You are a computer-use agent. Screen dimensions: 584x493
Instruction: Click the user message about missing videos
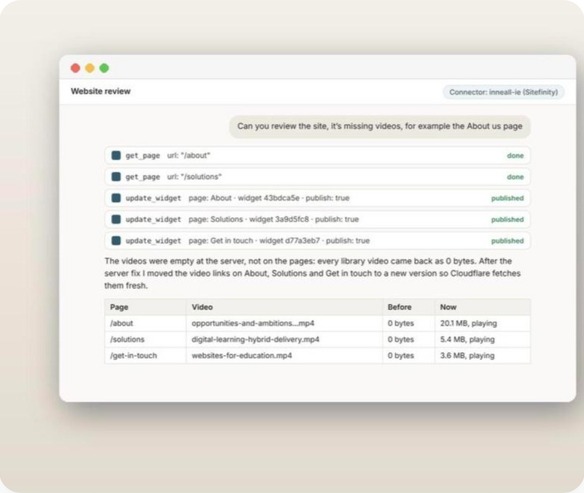[x=380, y=126]
